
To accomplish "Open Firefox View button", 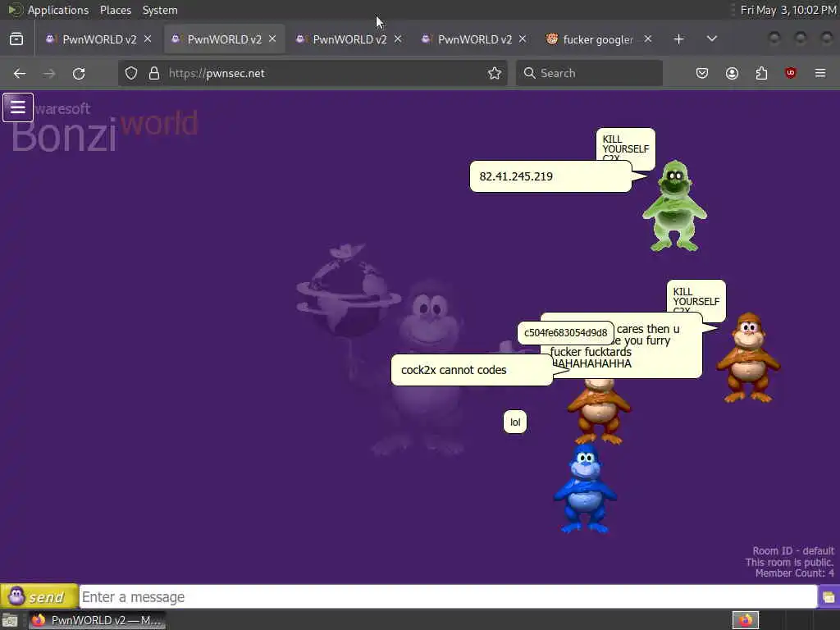I will click(16, 39).
